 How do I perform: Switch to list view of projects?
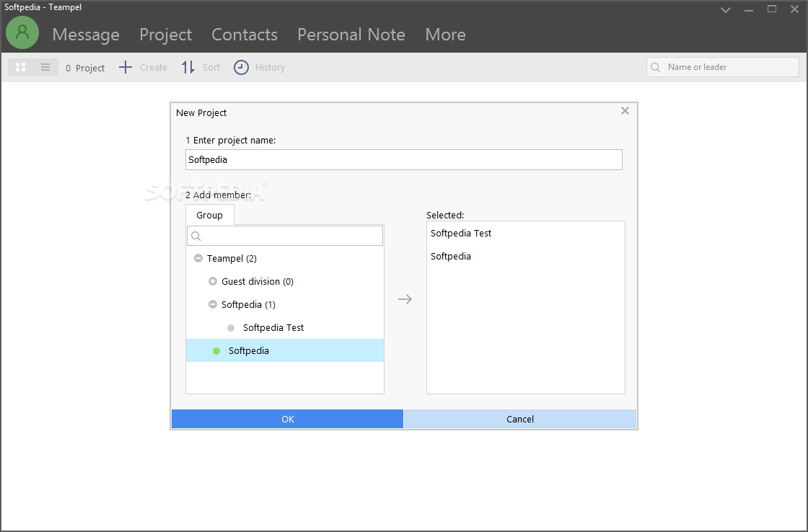point(45,68)
